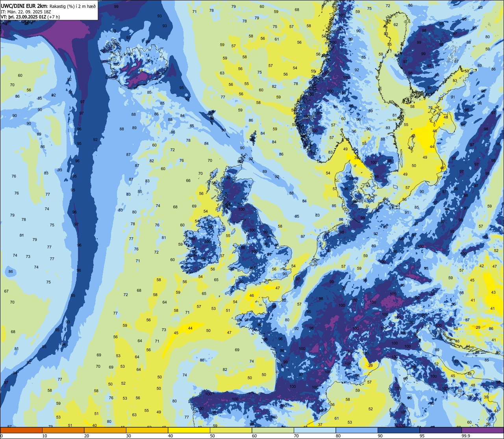Screen dimensions: 504x439
Task: Click the 30–40 legend color segment
Action: pyautogui.click(x=147, y=430)
